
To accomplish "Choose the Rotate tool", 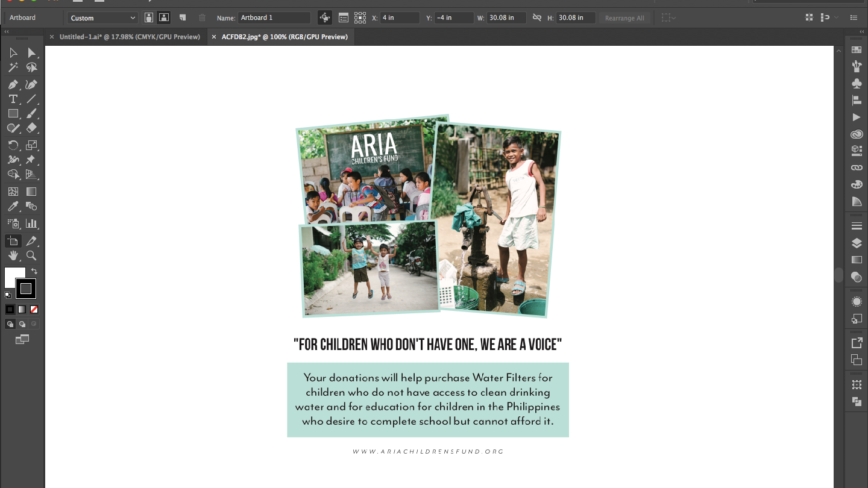I will click(x=13, y=145).
